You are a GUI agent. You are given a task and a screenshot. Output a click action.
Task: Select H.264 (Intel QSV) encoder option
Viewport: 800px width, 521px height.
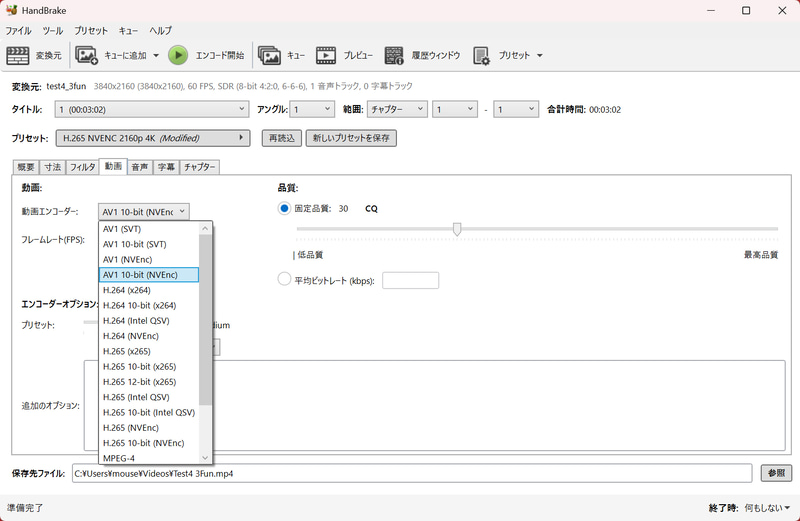point(148,320)
